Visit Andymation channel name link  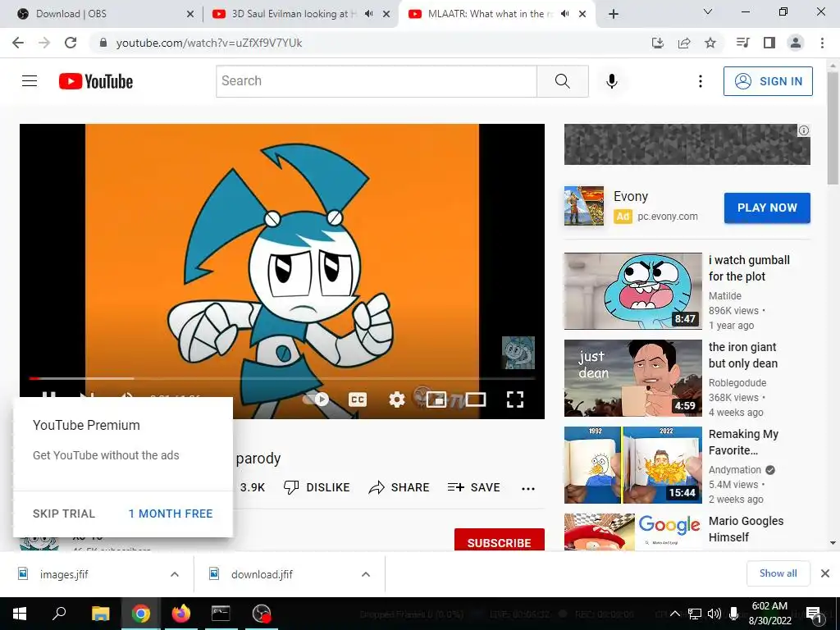[x=734, y=470]
